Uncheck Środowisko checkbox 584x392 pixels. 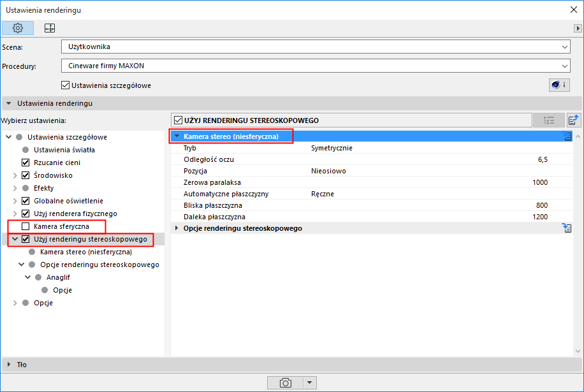click(26, 175)
